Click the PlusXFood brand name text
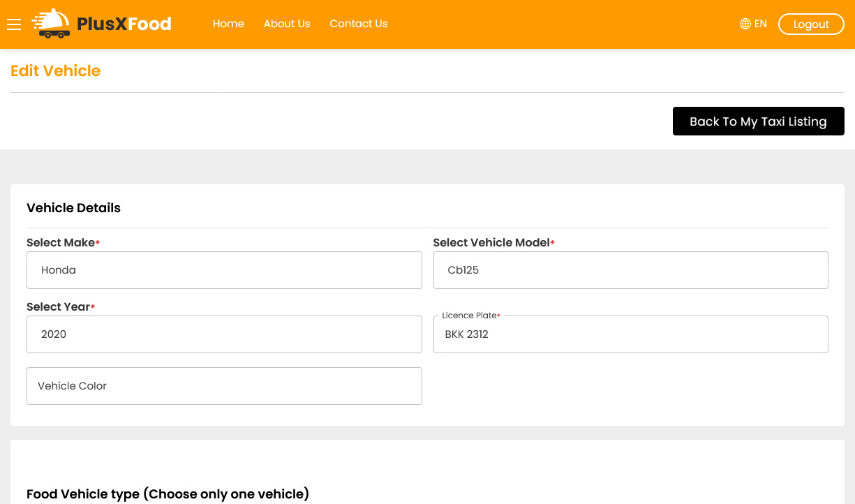855x504 pixels. tap(124, 24)
